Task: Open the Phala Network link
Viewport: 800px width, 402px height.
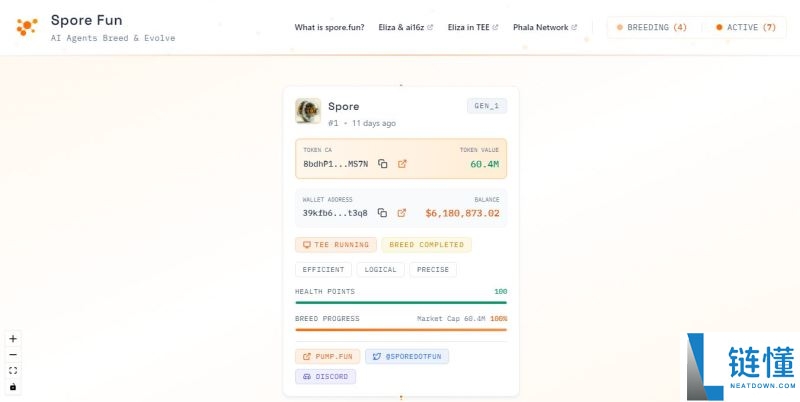Action: coord(545,27)
